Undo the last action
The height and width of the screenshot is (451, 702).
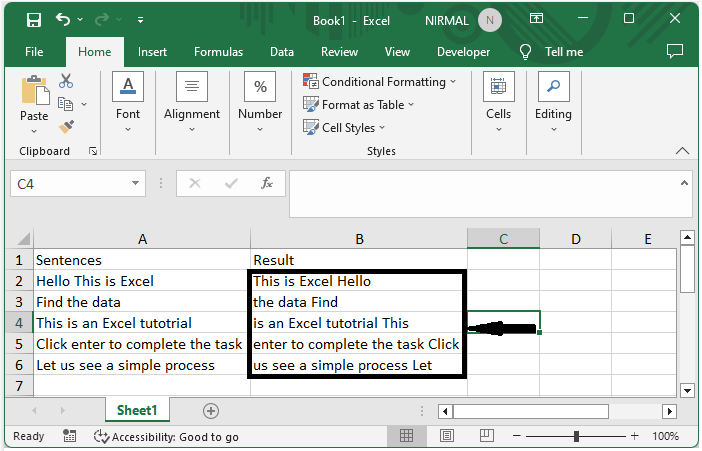(63, 20)
